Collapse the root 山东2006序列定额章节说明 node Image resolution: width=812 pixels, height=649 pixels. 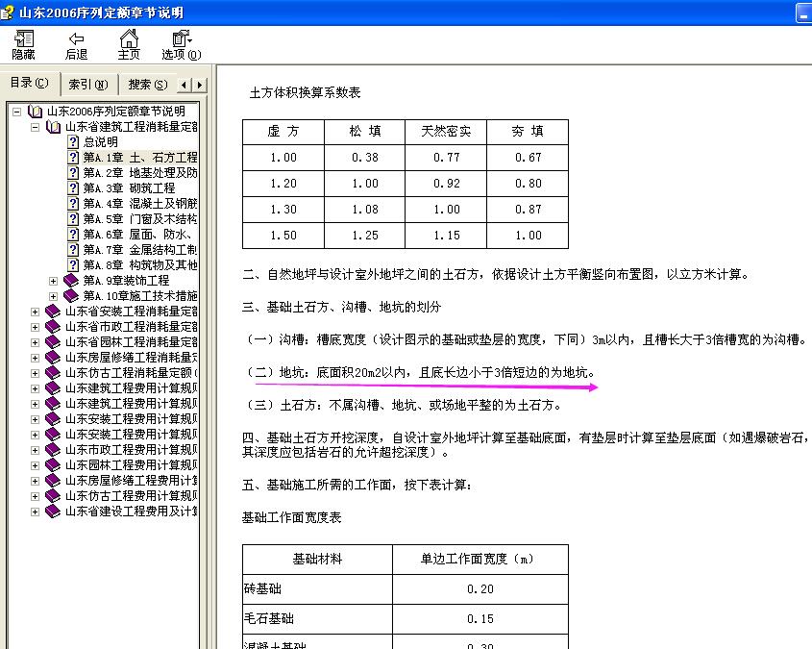pos(17,112)
